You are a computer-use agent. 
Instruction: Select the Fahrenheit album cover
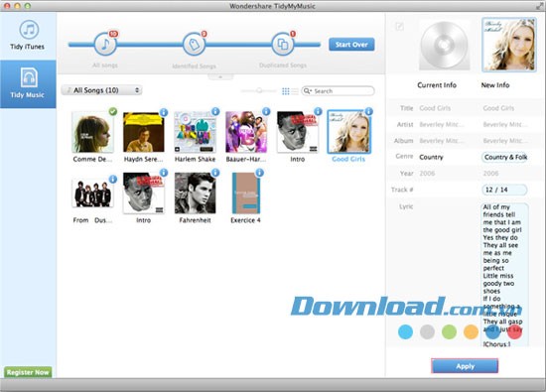coord(195,194)
